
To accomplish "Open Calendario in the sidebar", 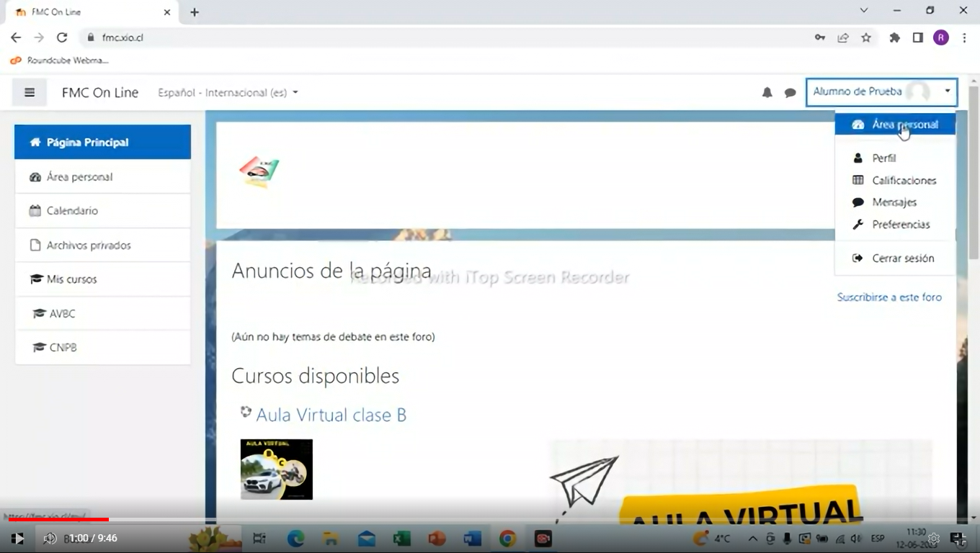I will click(72, 211).
